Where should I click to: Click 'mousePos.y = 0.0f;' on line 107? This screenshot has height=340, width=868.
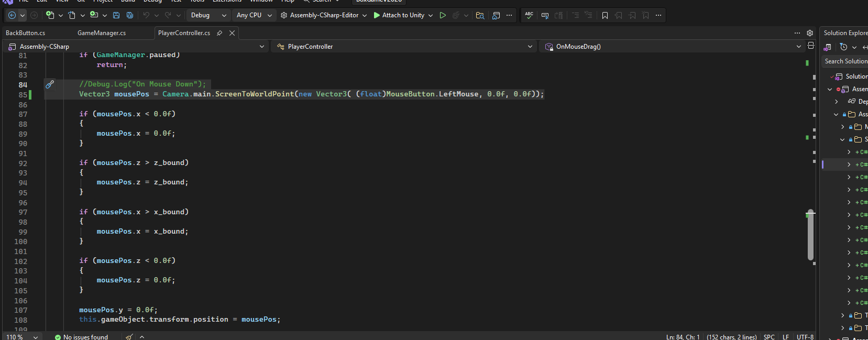tap(118, 310)
